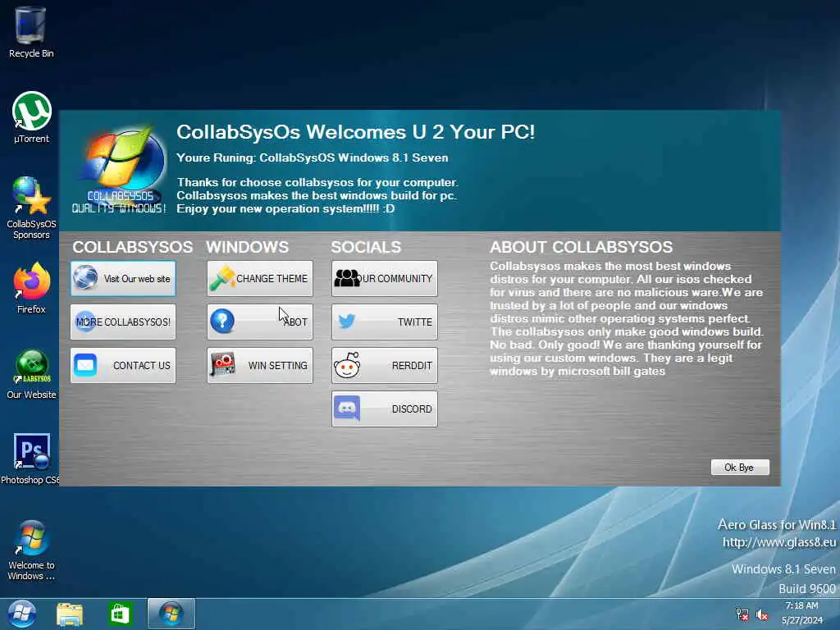The width and height of the screenshot is (840, 630).
Task: Click the COLLABSYSOS column heading
Action: pos(132,247)
